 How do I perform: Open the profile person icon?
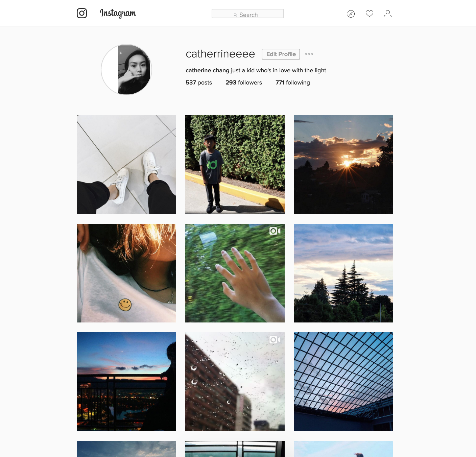click(388, 14)
